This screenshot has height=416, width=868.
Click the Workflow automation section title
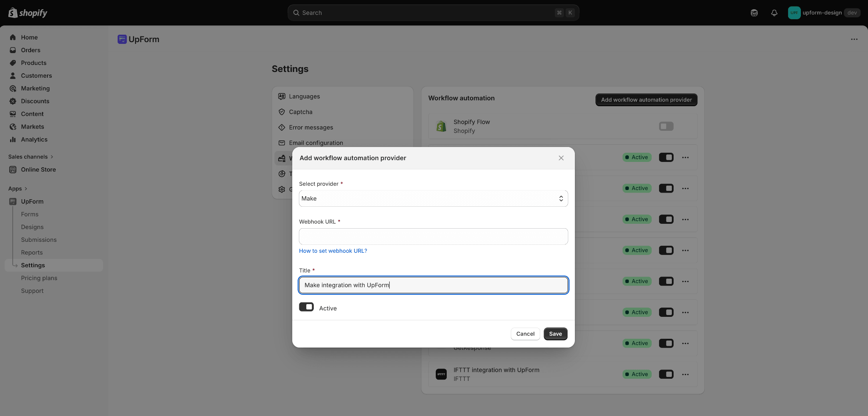[461, 98]
